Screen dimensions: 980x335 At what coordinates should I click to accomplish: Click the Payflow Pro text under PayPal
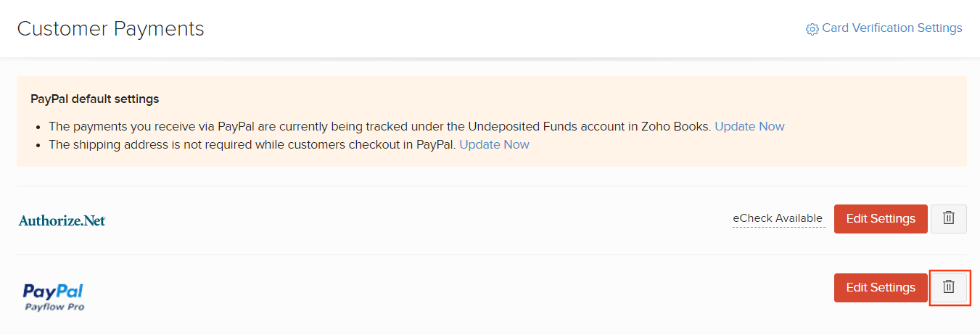(54, 307)
